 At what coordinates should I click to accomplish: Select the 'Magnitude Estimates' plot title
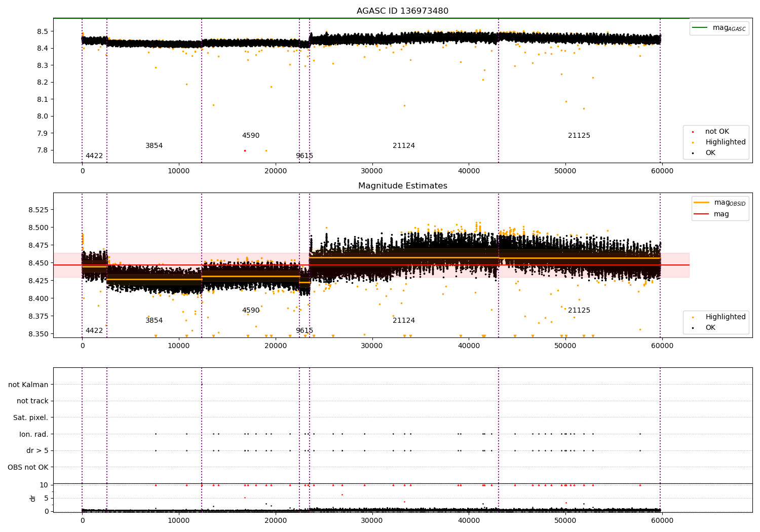point(402,186)
